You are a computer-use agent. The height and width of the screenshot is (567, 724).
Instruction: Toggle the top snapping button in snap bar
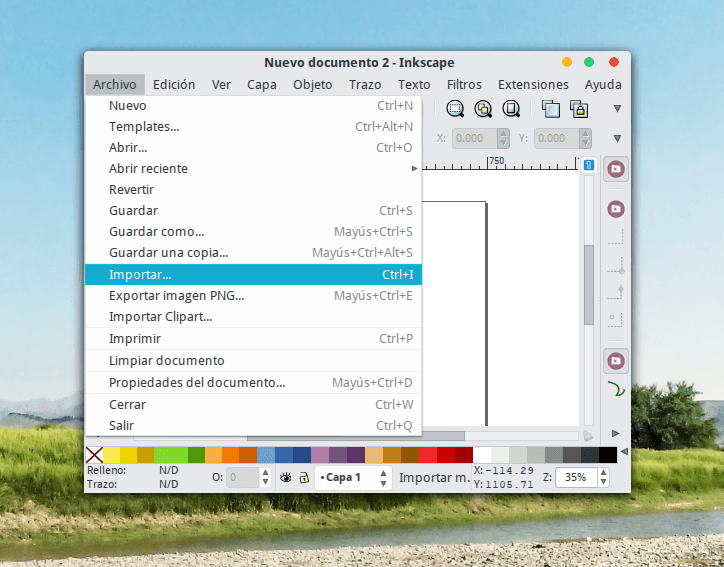616,169
